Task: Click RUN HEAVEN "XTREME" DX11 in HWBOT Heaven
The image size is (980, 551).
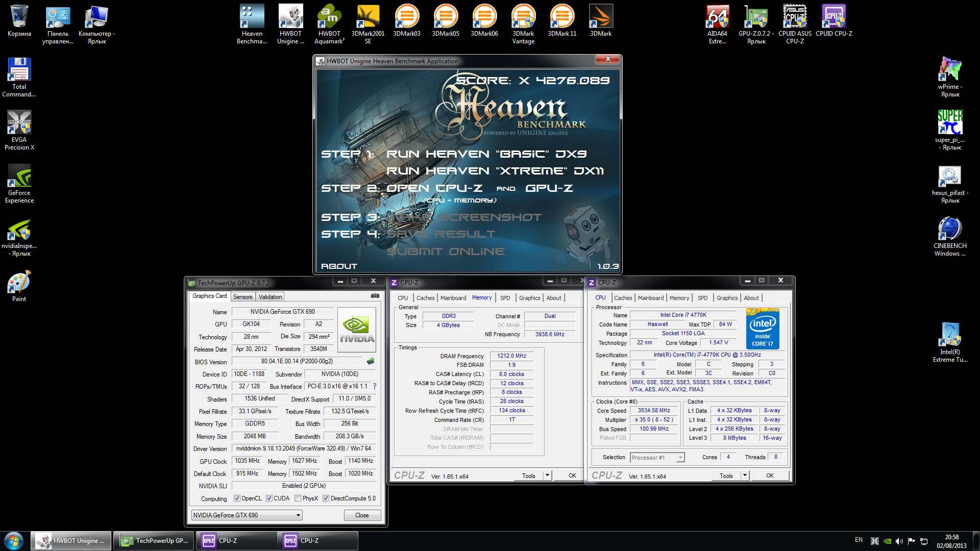Action: pyautogui.click(x=495, y=171)
